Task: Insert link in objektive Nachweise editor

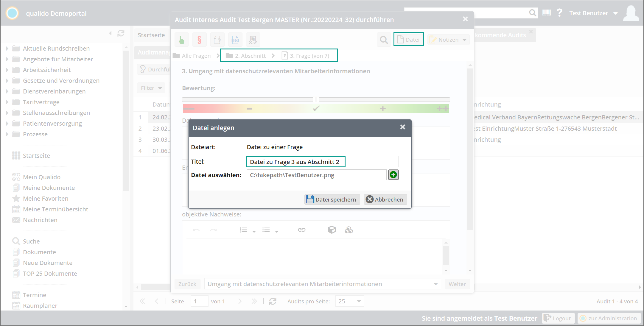Action: pos(301,230)
